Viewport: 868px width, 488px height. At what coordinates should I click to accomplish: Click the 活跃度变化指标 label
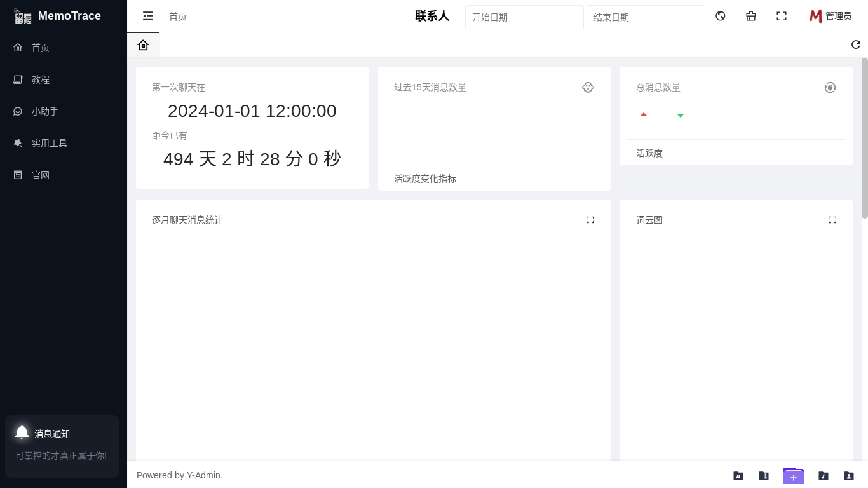pos(425,179)
